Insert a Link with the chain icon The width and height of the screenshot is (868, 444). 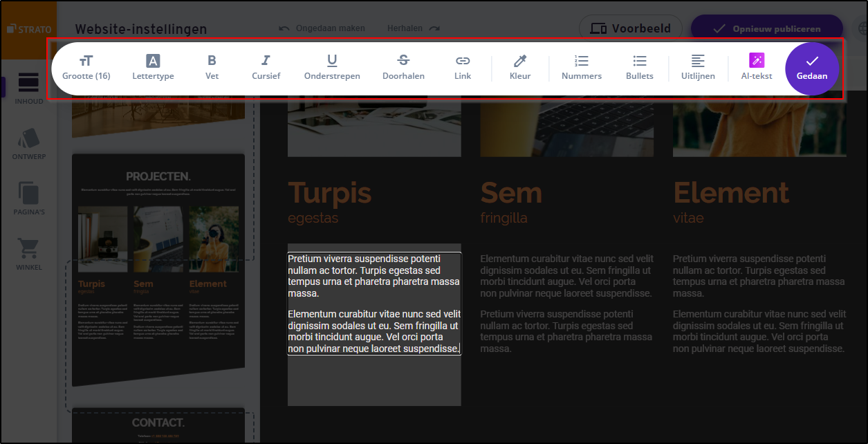click(x=463, y=68)
